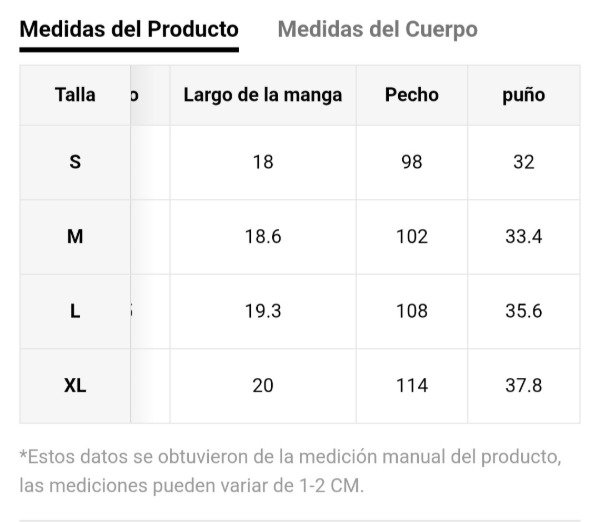Click the Talla column header
The height and width of the screenshot is (522, 600).
tap(75, 95)
